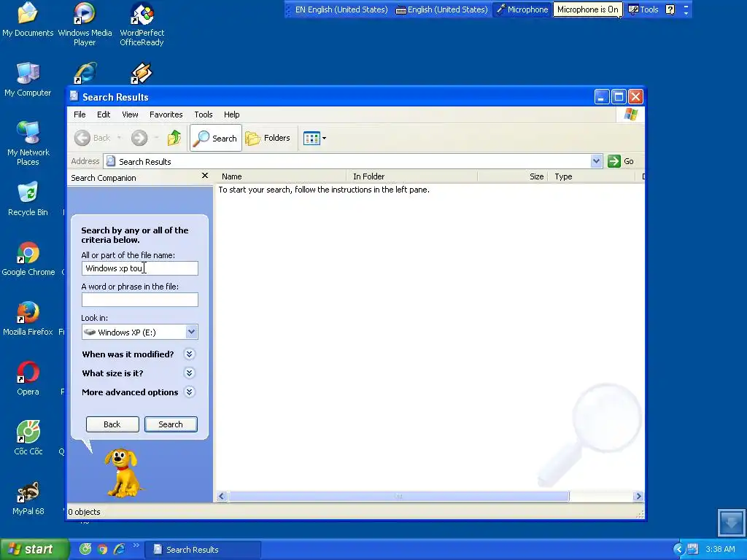Open Tools on the language bar
747x560 pixels.
point(643,9)
